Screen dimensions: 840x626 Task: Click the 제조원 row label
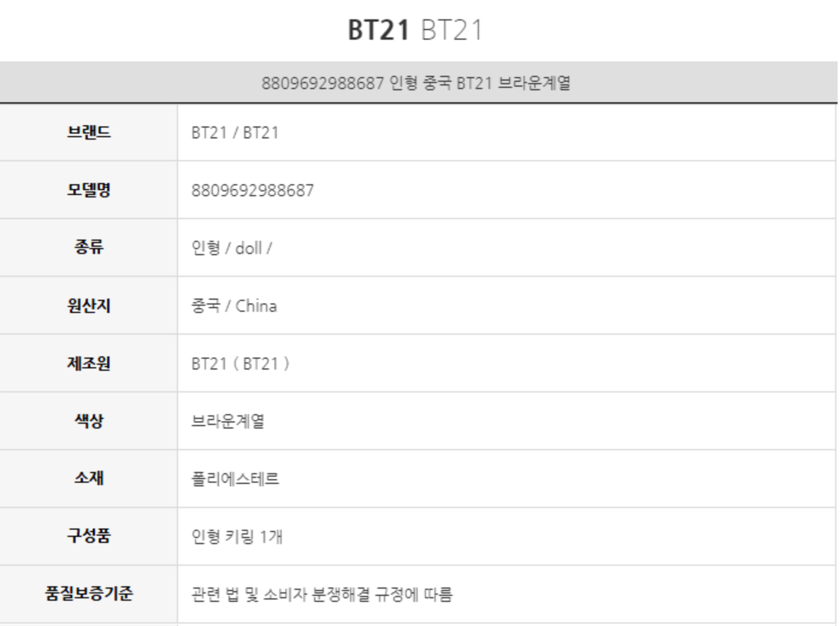pos(89,364)
